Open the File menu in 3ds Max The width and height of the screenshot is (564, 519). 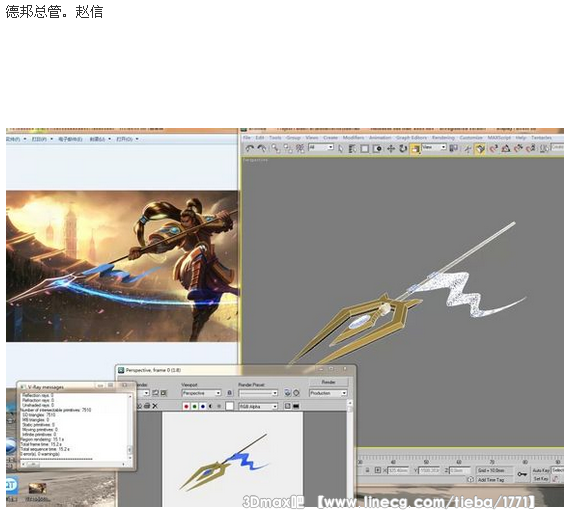click(x=247, y=138)
